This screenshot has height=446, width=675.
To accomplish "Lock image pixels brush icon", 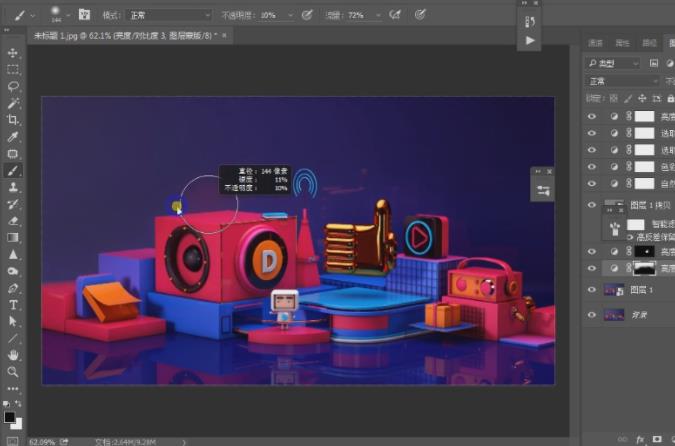I will (x=628, y=99).
